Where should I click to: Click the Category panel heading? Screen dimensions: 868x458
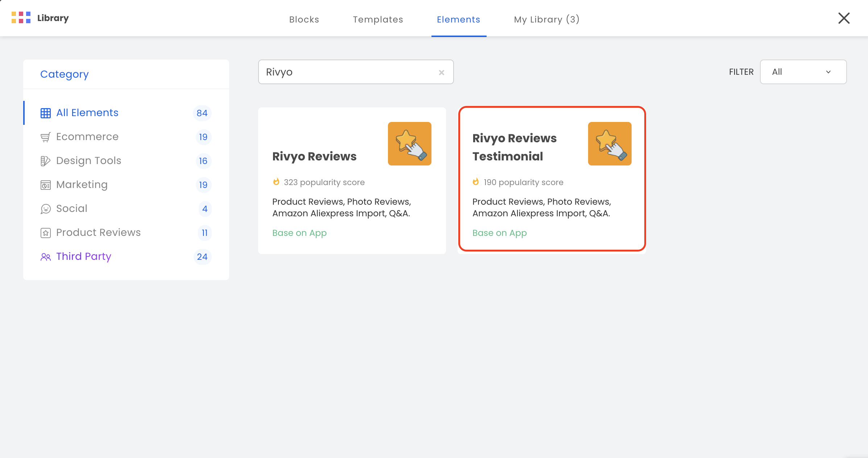point(65,74)
